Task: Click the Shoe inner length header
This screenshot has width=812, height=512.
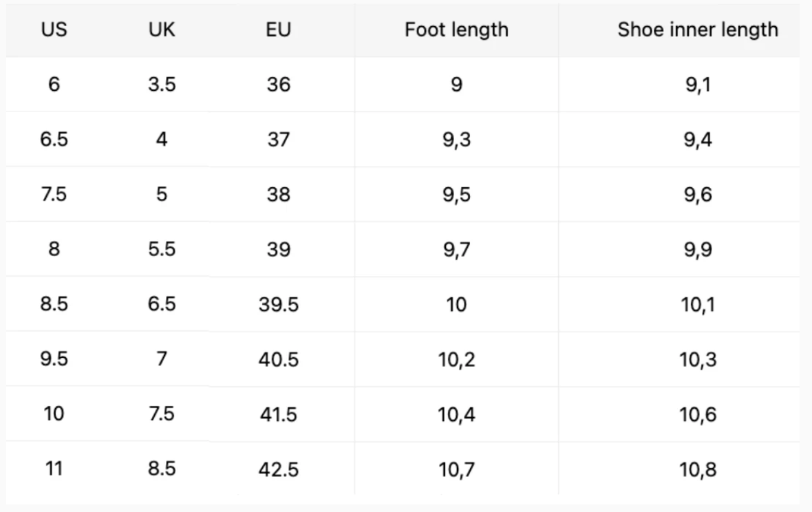Action: pyautogui.click(x=698, y=30)
